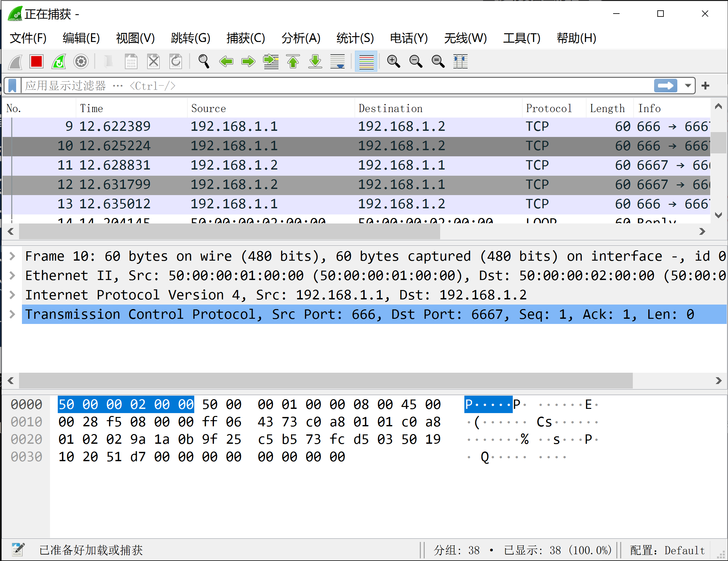Go forward to next packet arrow
Screen dimensions: 728x561
(248, 62)
